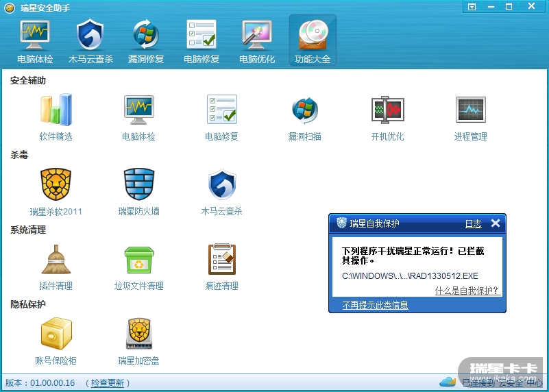Launch 软件精选 bar chart icon
Screen dimensions: 549x392
pyautogui.click(x=56, y=110)
